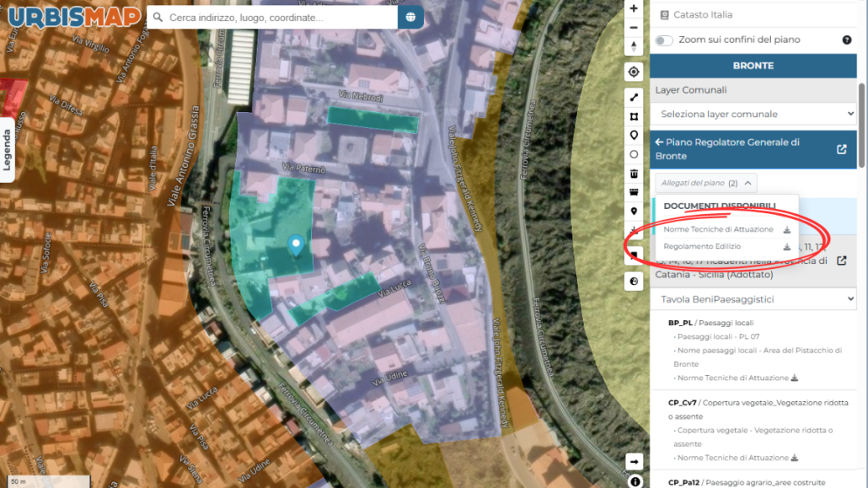The width and height of the screenshot is (868, 488).
Task: Open the Tavola BeniPaesaggistici dropdown
Action: click(753, 299)
